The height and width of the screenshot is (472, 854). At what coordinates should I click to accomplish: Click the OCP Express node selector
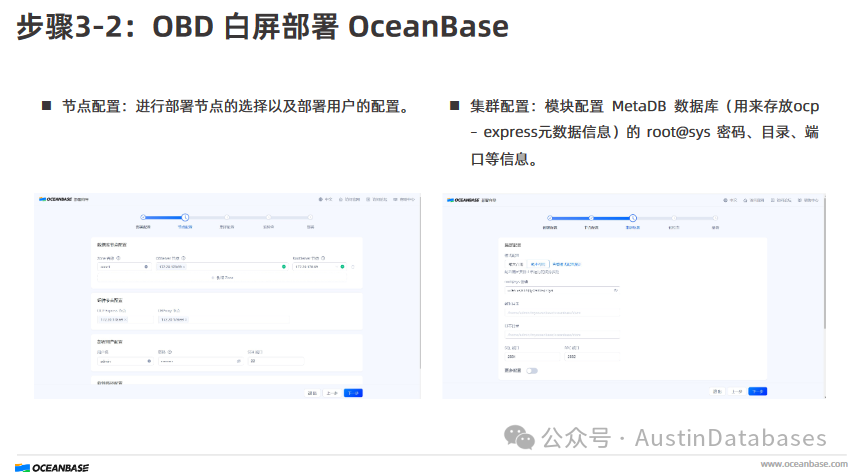(125, 320)
